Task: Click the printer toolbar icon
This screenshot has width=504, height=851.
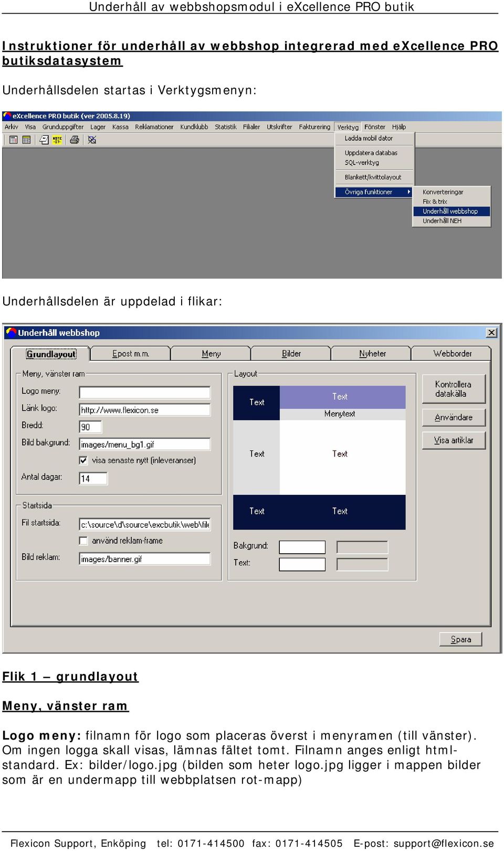Action: 75,140
